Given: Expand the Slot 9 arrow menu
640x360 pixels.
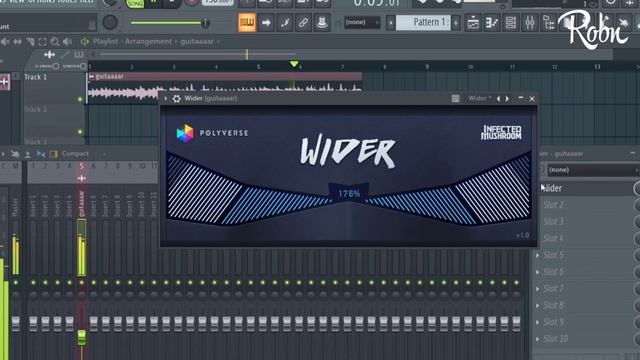Looking at the screenshot, I should 538,322.
